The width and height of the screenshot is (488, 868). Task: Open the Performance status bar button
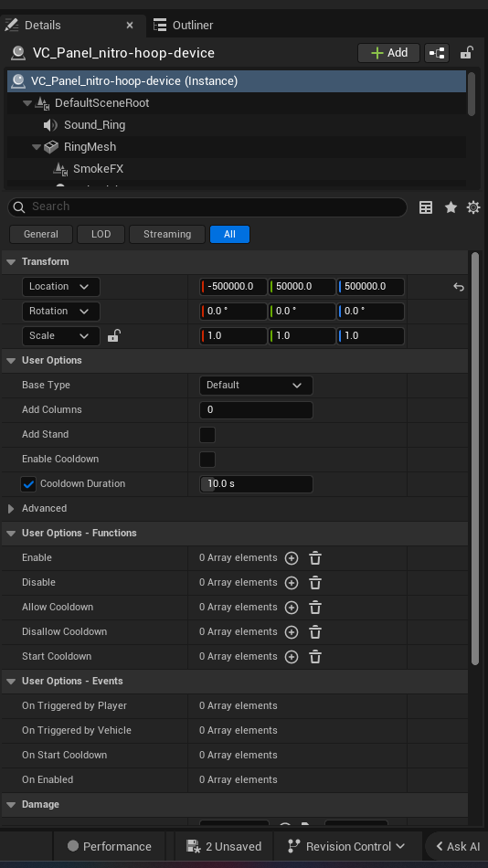click(x=109, y=846)
